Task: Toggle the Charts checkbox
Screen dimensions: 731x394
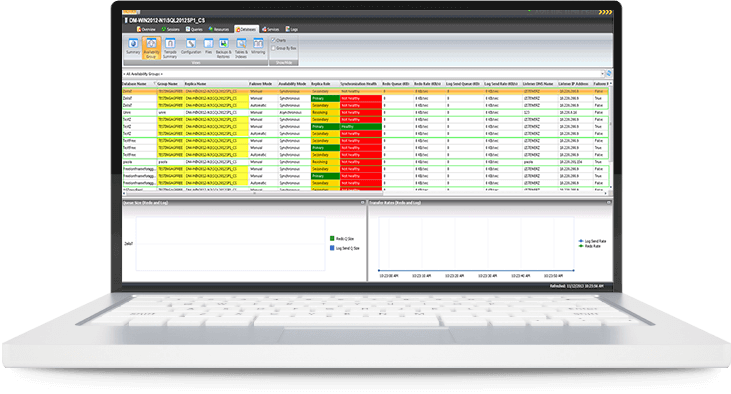Action: coord(274,40)
